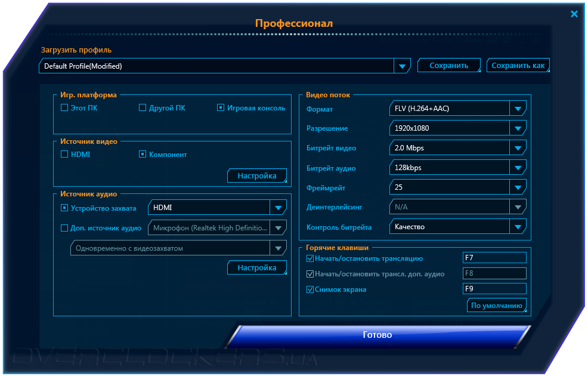Click the F9 hotkey input field
588x376 pixels.
point(494,289)
